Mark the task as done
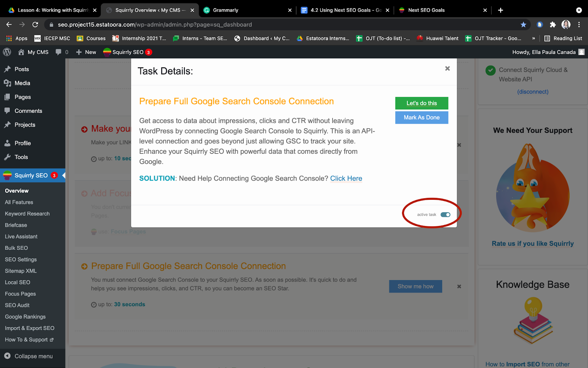 click(x=422, y=117)
